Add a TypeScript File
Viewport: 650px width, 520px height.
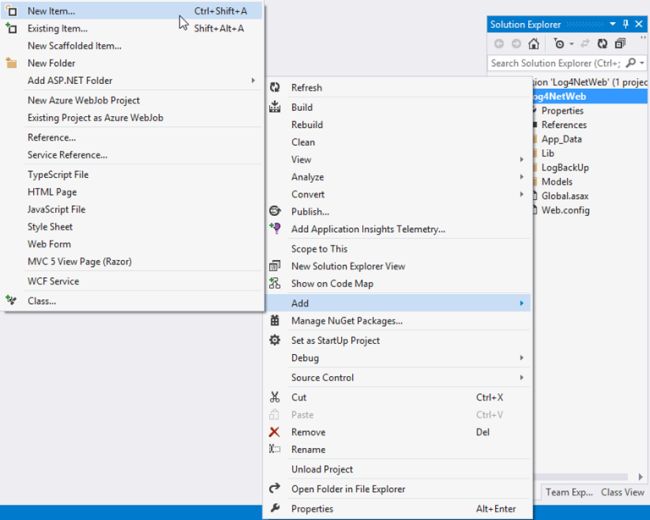pyautogui.click(x=133, y=174)
